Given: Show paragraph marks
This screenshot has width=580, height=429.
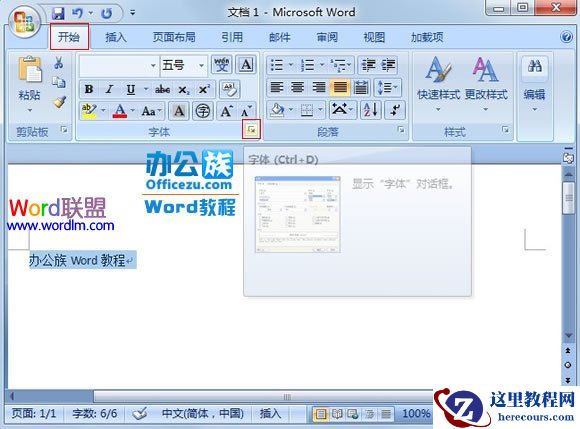Looking at the screenshot, I should point(395,110).
